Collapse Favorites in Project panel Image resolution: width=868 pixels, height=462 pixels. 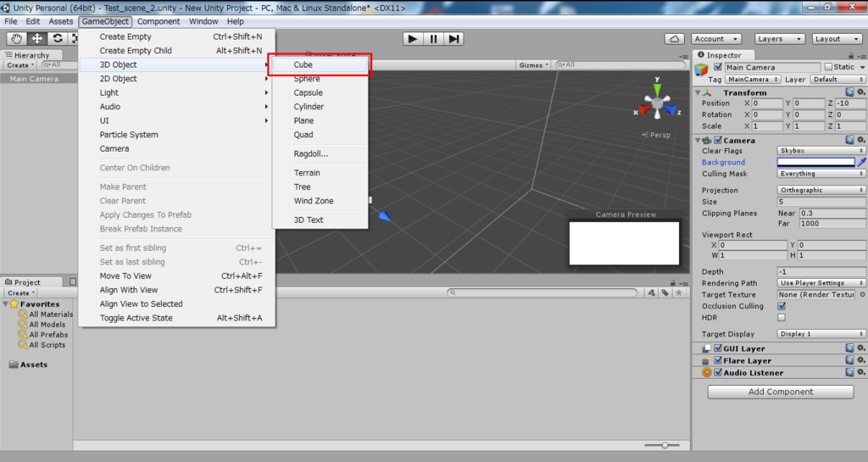pyautogui.click(x=5, y=303)
